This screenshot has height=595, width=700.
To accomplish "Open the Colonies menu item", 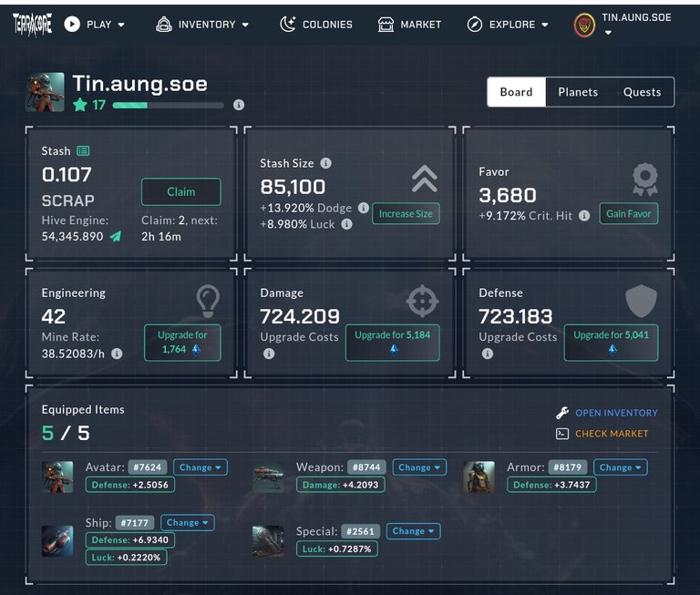I will pos(316,24).
